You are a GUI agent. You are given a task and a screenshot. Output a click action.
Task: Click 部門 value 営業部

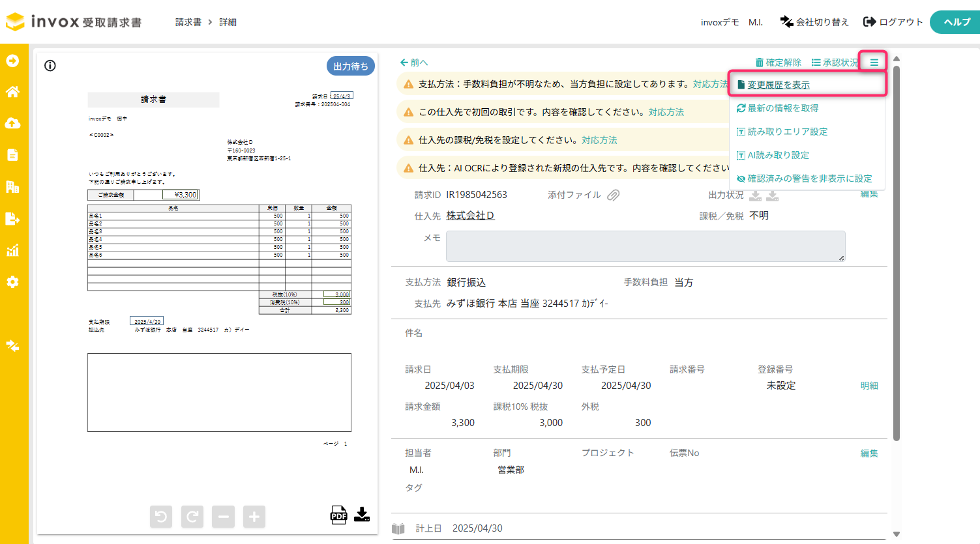pos(511,470)
